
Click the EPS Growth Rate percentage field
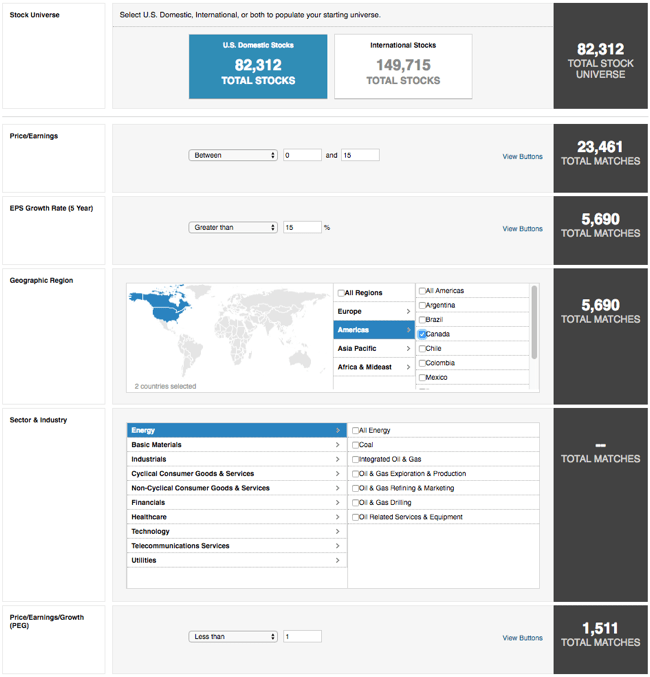coord(302,227)
